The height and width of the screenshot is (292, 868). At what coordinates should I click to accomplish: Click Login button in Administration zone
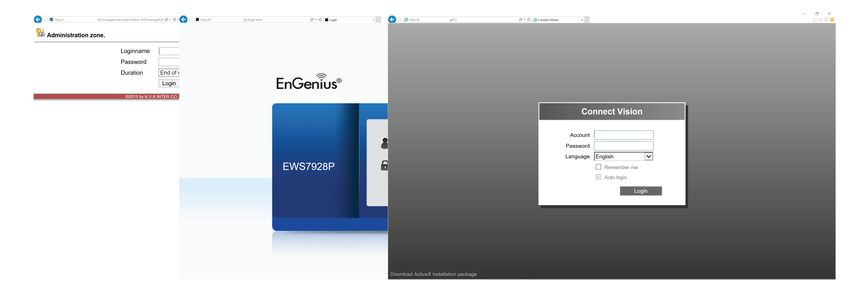click(x=169, y=83)
